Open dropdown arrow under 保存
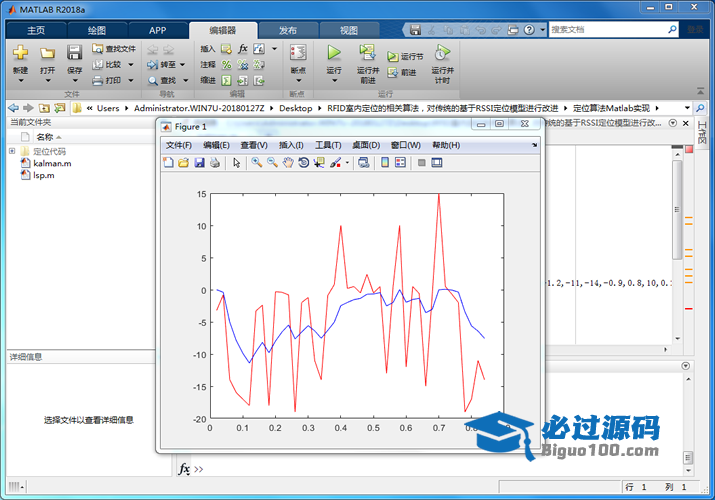 (x=75, y=81)
